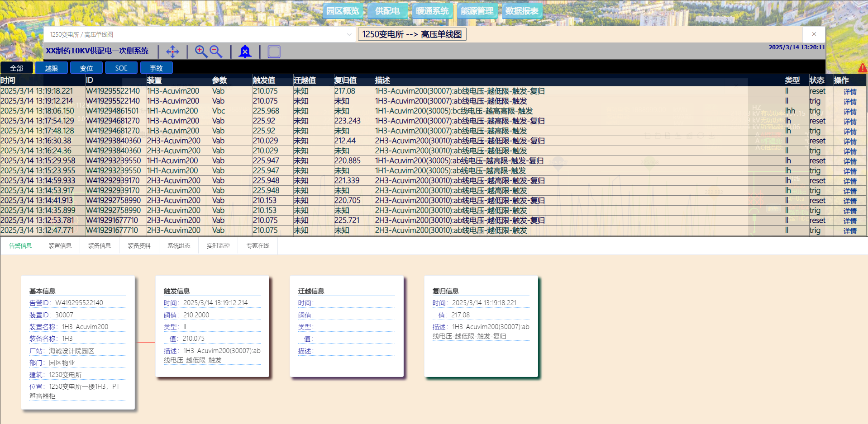The height and width of the screenshot is (424, 868).
Task: Filter alarms by 变位
Action: 86,68
